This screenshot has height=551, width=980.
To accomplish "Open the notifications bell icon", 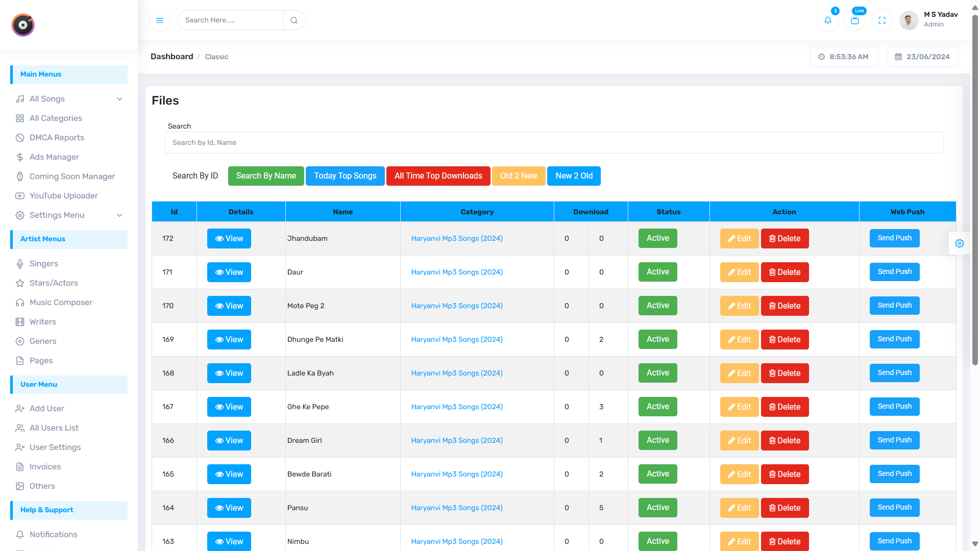I will (x=828, y=20).
